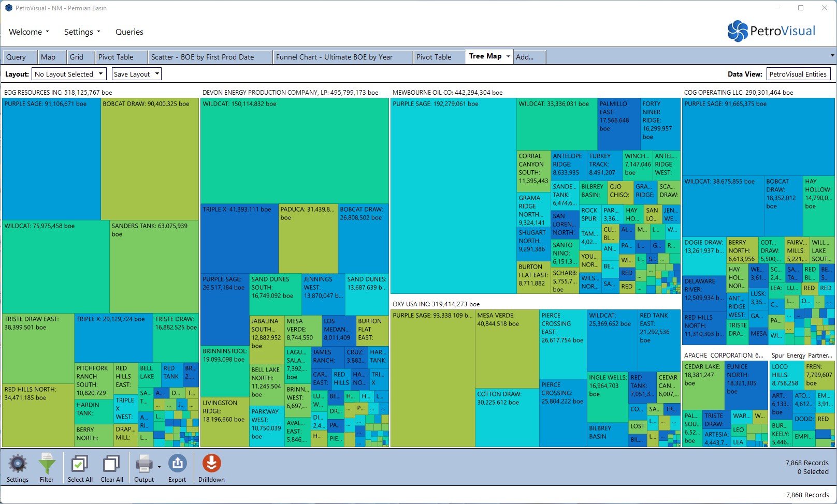837x504 pixels.
Task: Expand the Output options arrow
Action: (159, 467)
